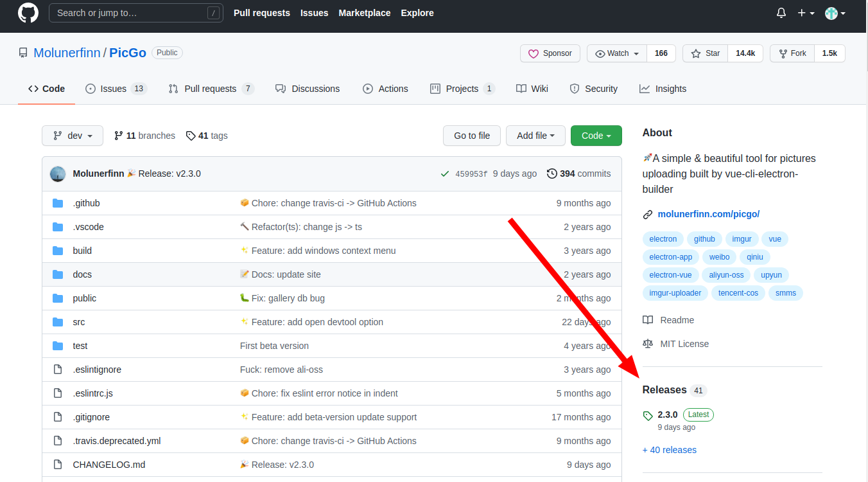The width and height of the screenshot is (868, 482).
Task: Expand the Watch options dropdown
Action: pos(617,53)
